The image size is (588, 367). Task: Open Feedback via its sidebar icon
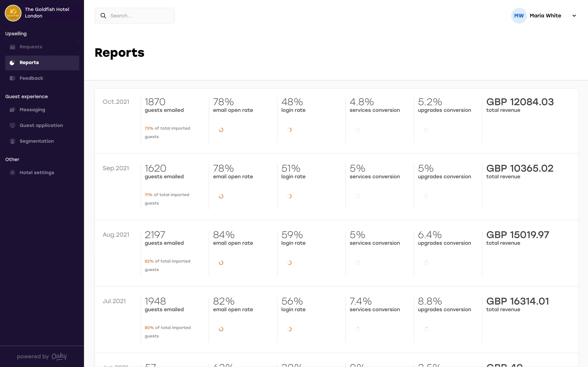12,78
